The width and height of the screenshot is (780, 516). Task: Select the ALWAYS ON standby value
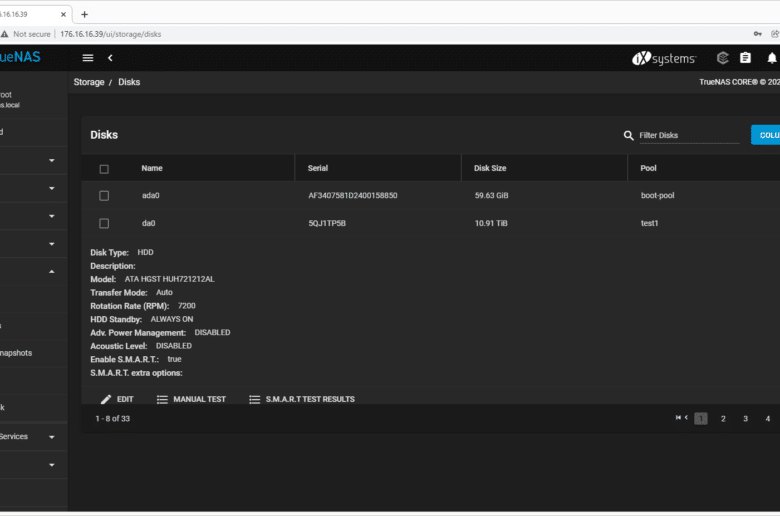click(x=172, y=319)
